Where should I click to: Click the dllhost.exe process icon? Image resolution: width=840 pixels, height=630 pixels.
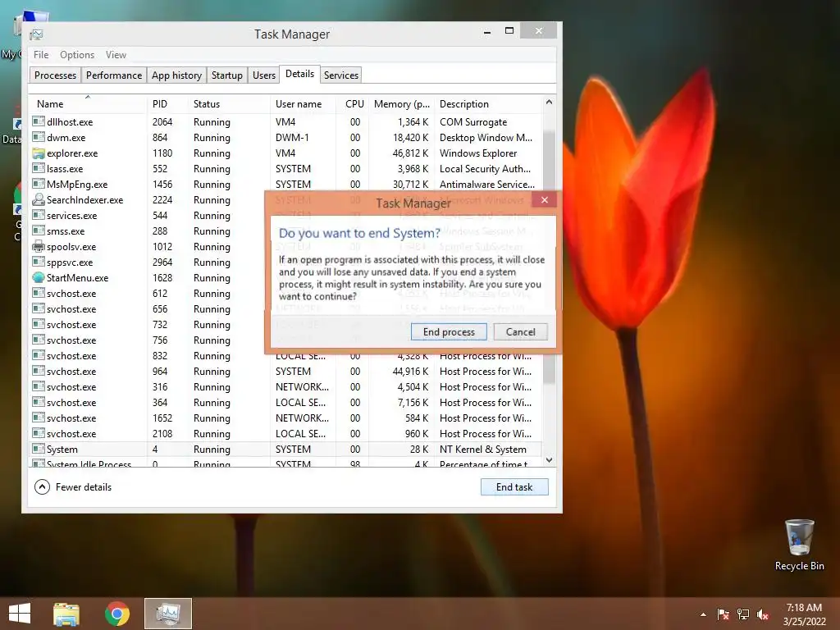[x=38, y=121]
